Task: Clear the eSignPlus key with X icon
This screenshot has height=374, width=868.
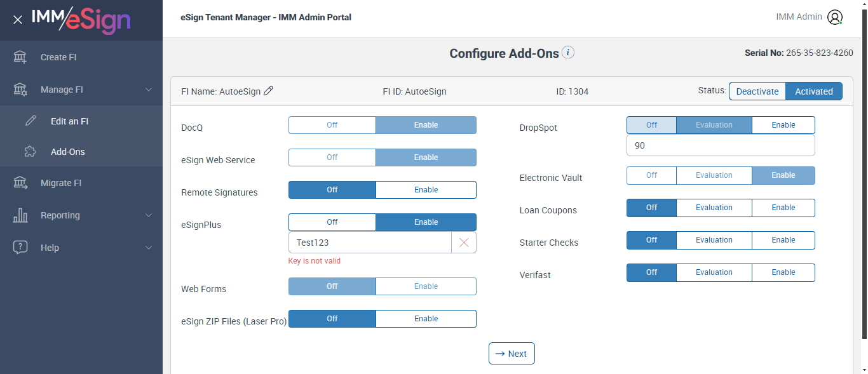Action: tap(464, 243)
